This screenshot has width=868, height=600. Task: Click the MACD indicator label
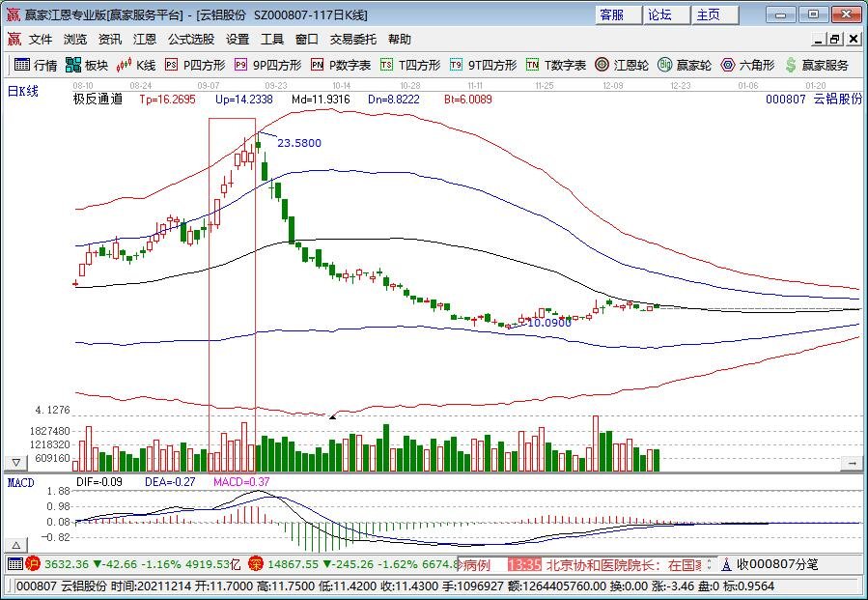click(21, 482)
